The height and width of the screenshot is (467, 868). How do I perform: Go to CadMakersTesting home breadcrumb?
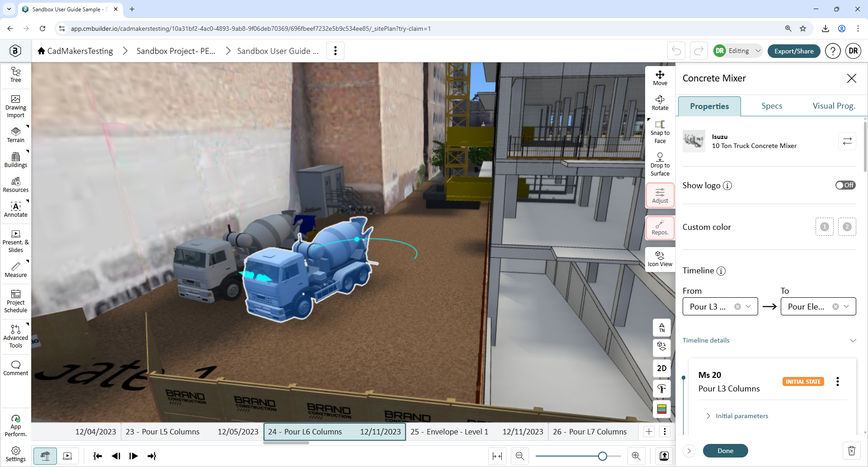pyautogui.click(x=75, y=51)
